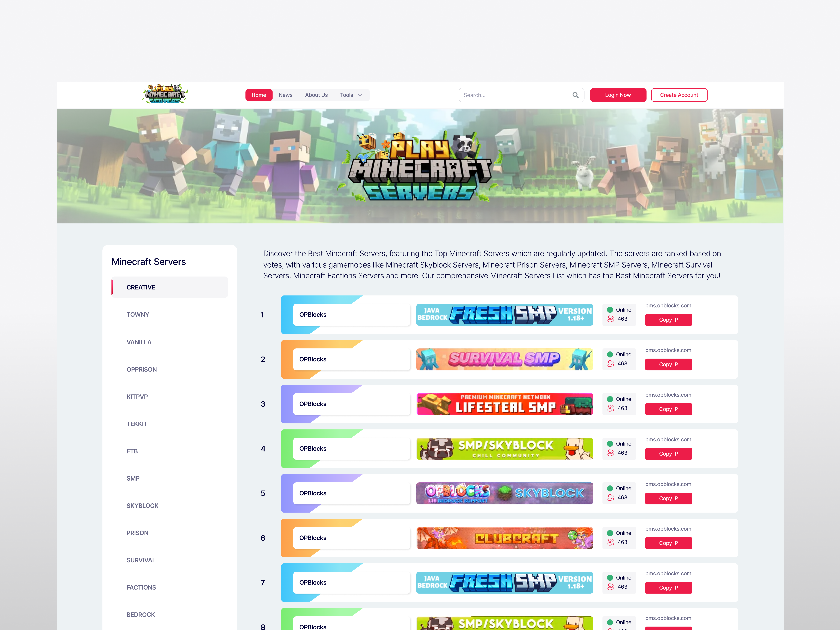Click the Login Now button

pos(618,95)
